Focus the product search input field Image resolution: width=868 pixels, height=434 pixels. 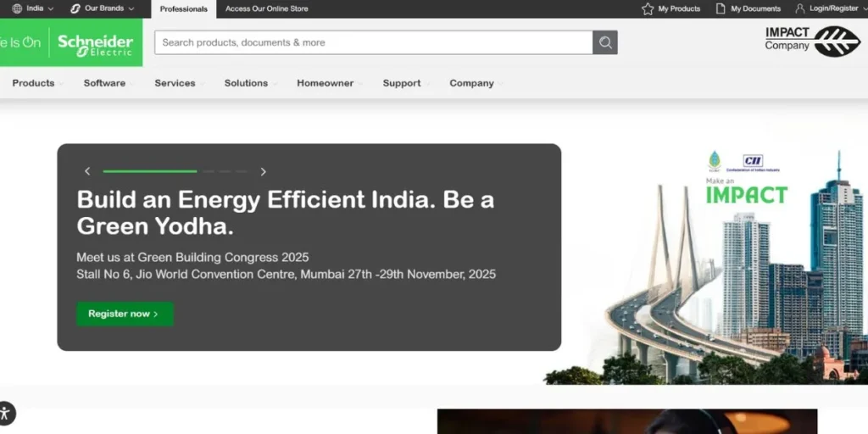pos(373,42)
